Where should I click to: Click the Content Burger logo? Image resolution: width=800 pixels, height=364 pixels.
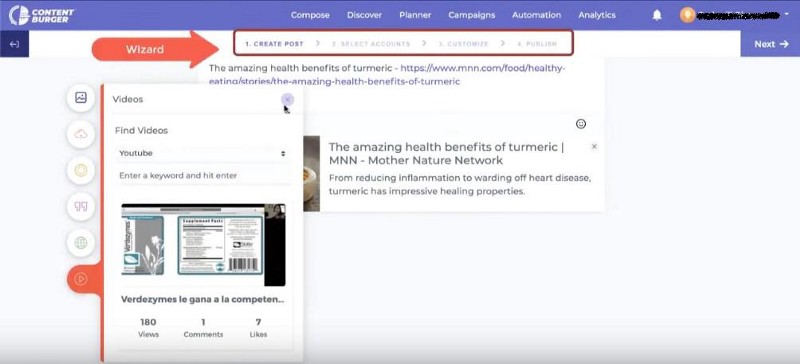click(41, 15)
